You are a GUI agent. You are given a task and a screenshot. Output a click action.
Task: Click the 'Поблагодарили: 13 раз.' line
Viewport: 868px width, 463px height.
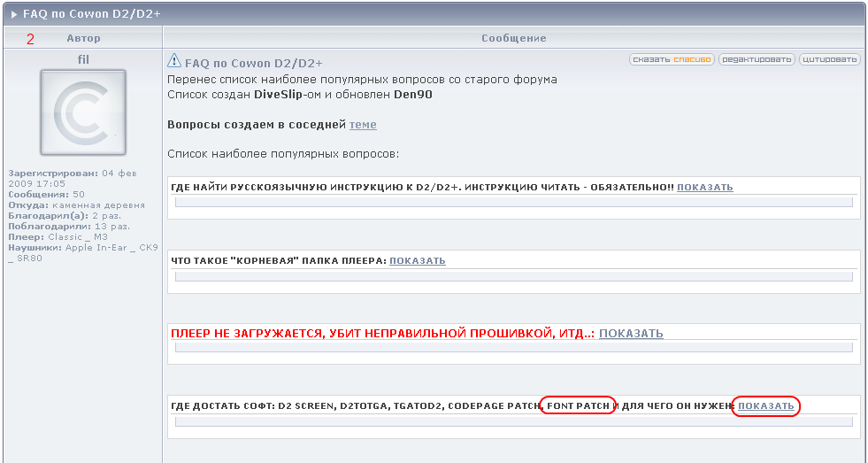(x=69, y=226)
